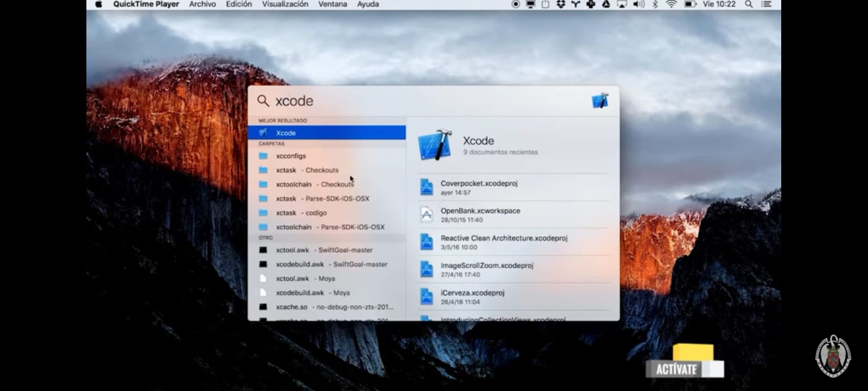Click folder icon of xctask - Checkouts
Screen dimensions: 868x391
263,170
